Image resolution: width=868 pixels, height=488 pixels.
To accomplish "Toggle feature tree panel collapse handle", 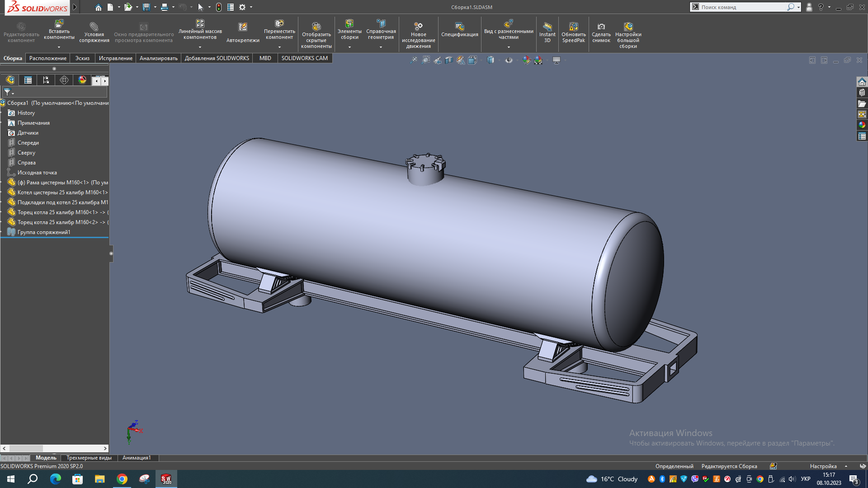I will pos(111,253).
